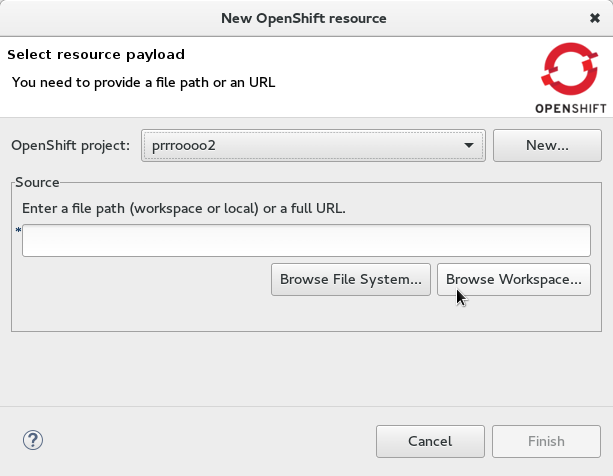Screen dimensions: 613x476
Task: Select the prrroooo2 project combo box text
Action: tap(300, 146)
